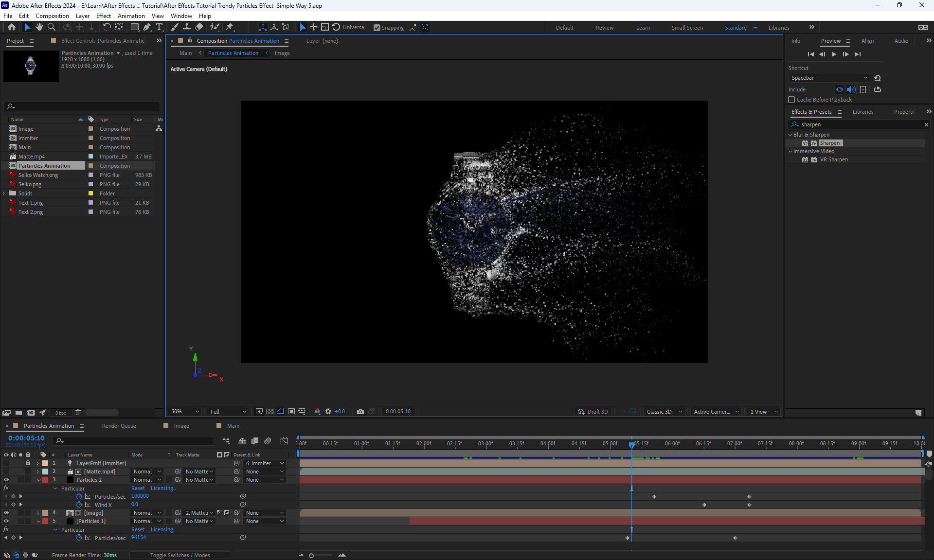Hide the Particles 2 layer eye toggle
Image resolution: width=934 pixels, height=560 pixels.
click(6, 480)
